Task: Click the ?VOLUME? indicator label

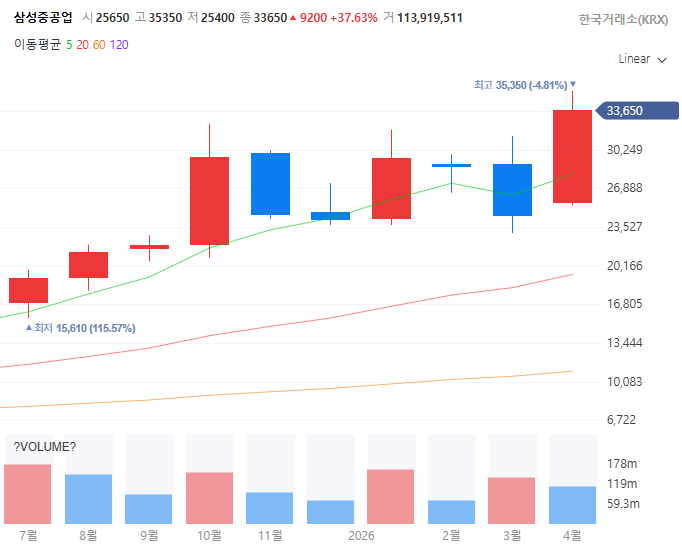Action: [44, 447]
